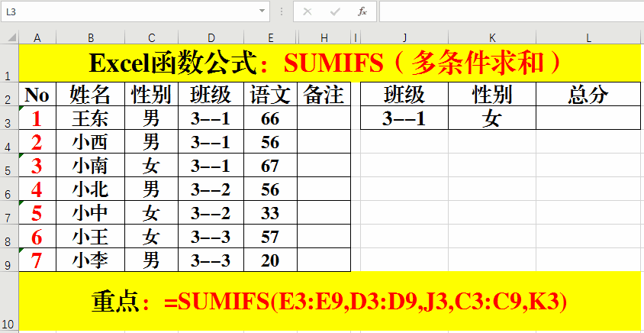Click the No cell '4' in red
Screen dimensions: 644x333
(x=37, y=189)
